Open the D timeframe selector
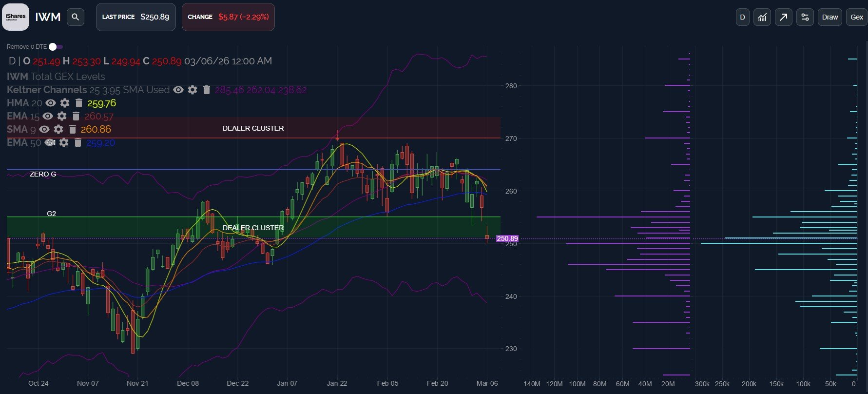Viewport: 868px width, 394px height. [742, 17]
